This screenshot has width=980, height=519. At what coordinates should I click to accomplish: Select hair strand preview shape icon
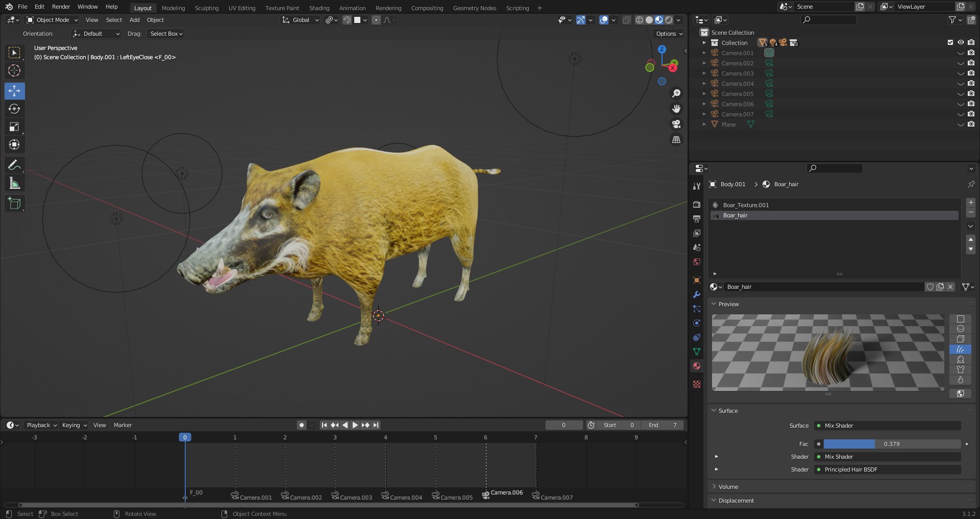point(960,350)
